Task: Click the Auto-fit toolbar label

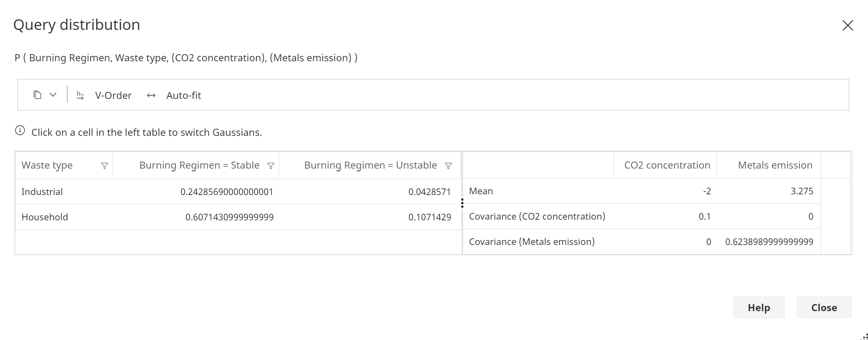Action: point(184,95)
